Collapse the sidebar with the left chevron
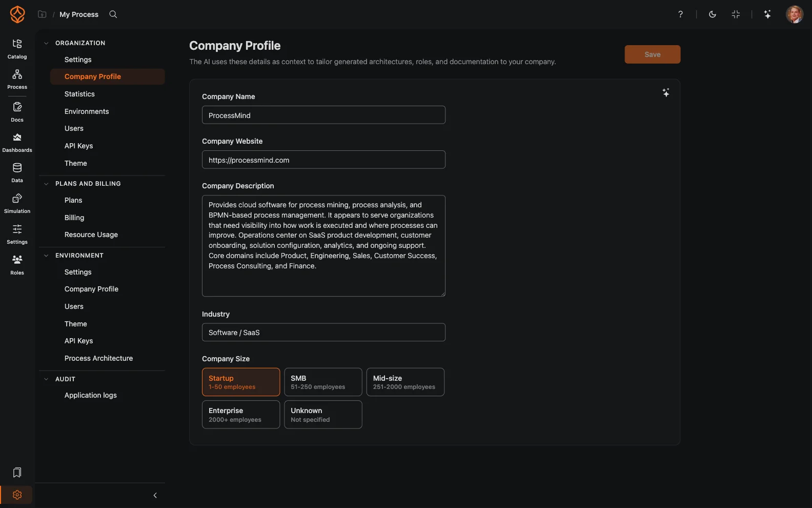Viewport: 812px width, 508px height. (155, 495)
